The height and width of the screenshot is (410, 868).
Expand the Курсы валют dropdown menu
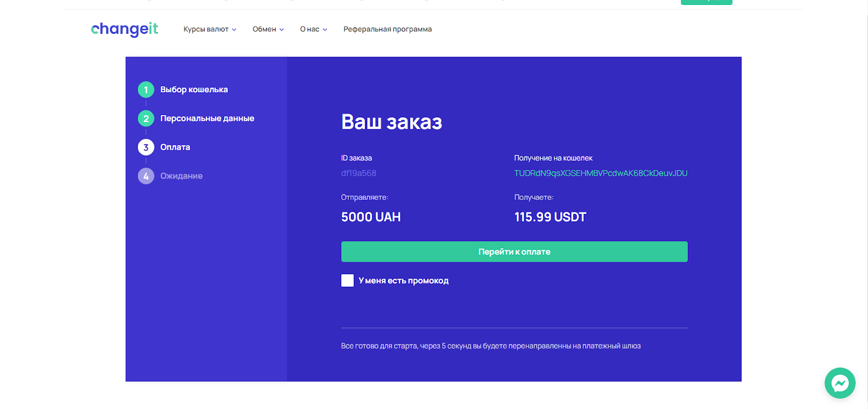coord(210,29)
